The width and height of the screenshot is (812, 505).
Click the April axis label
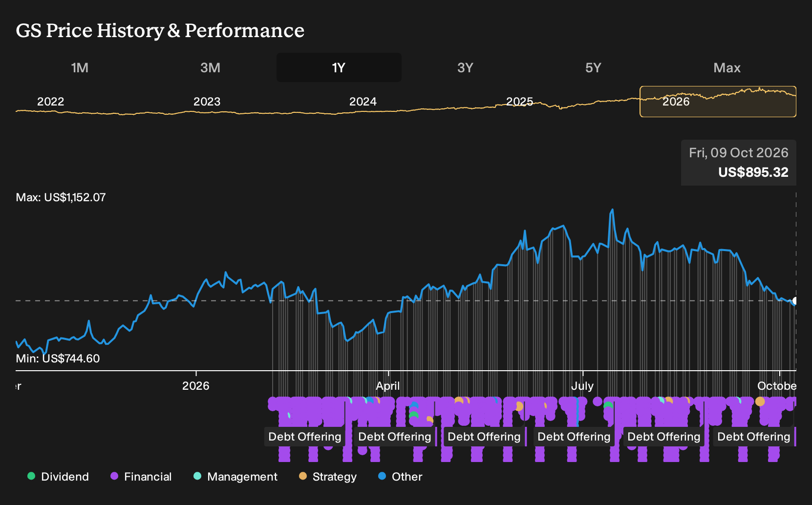pos(388,386)
